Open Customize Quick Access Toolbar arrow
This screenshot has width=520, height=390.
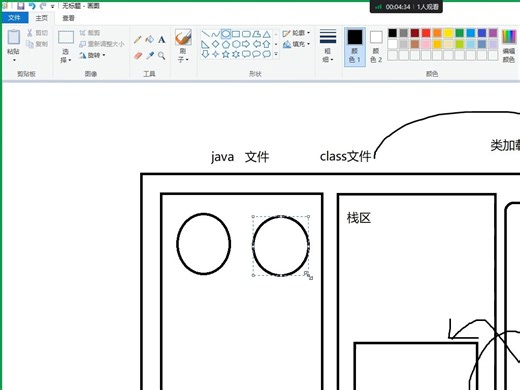click(52, 6)
